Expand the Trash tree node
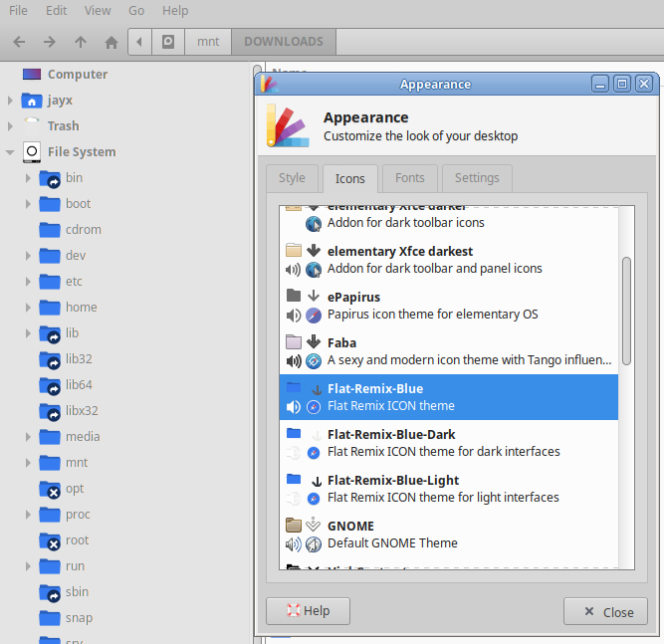Screen dimensions: 664x644 pos(10,126)
